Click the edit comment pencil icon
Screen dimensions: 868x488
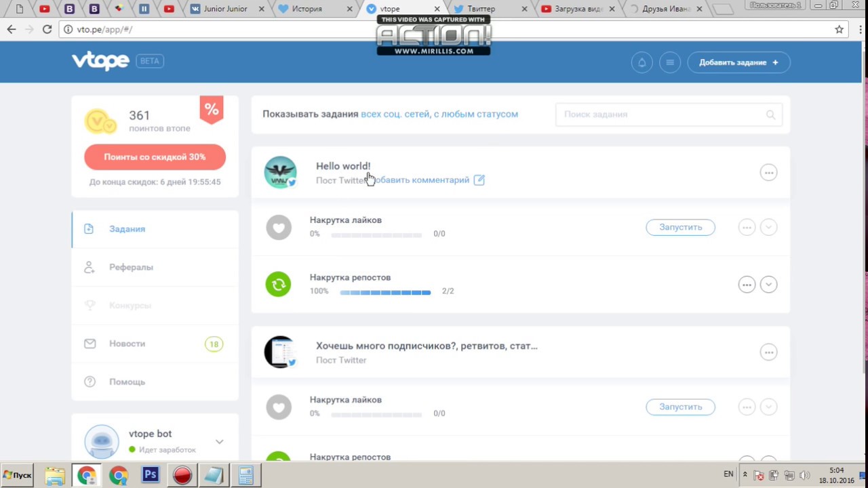pos(479,180)
